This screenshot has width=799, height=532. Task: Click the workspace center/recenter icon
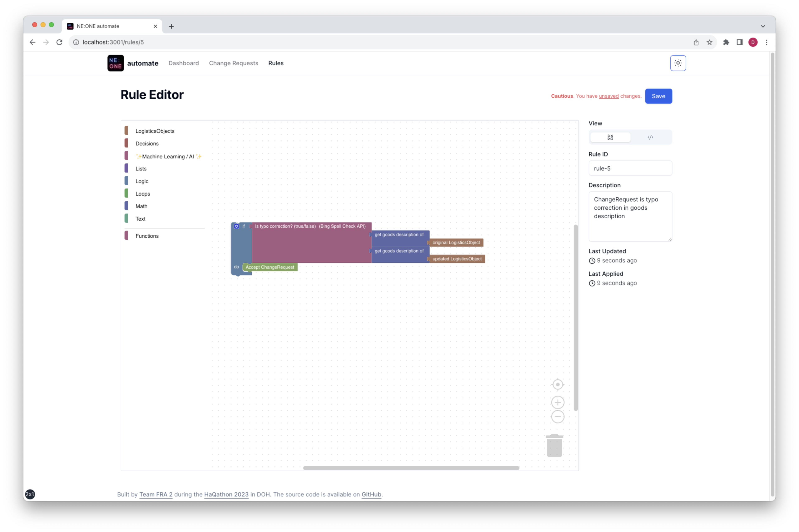(x=557, y=384)
